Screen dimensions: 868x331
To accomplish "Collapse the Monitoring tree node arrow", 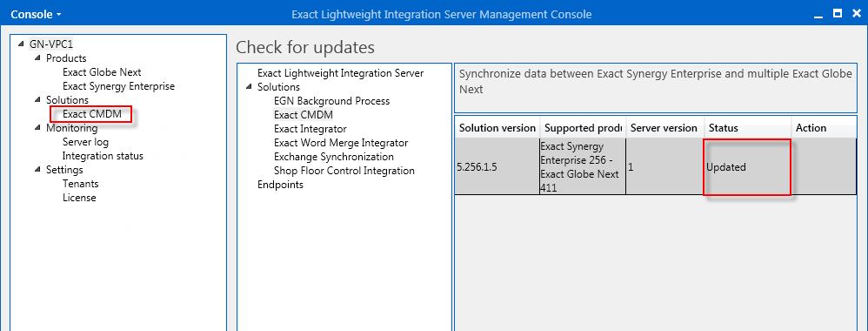I will tap(37, 127).
